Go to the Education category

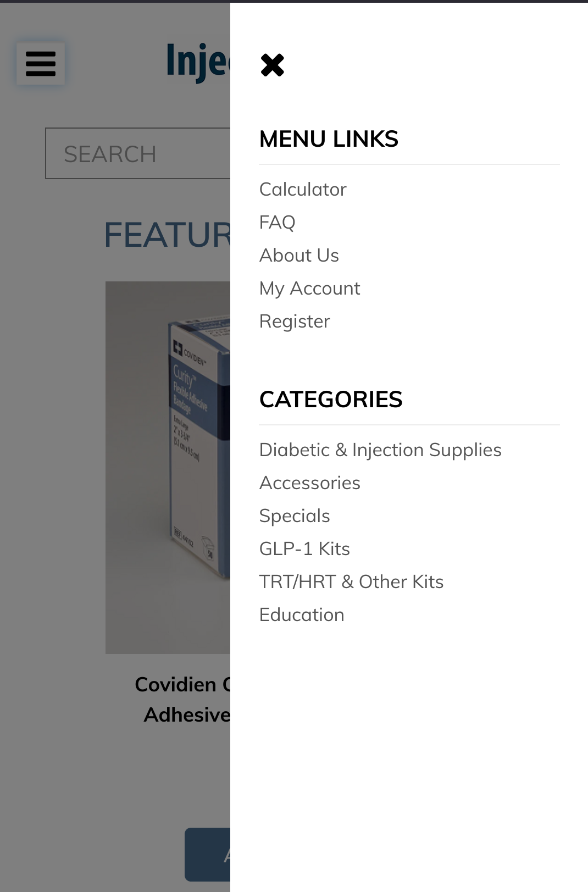[302, 615]
